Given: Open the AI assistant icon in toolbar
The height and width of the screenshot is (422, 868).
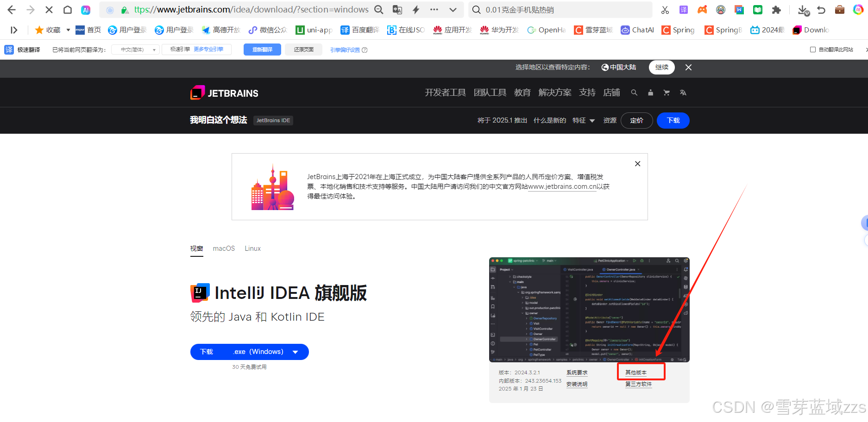Looking at the screenshot, I should [x=86, y=10].
